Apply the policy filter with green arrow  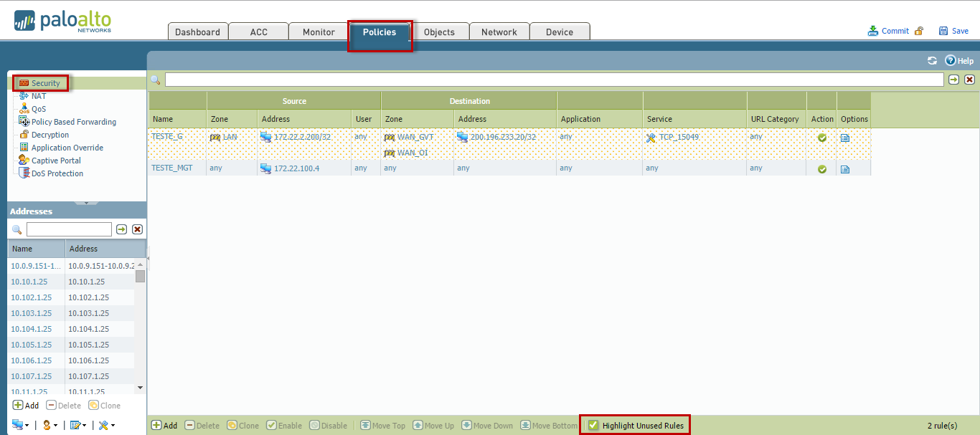[x=953, y=80]
